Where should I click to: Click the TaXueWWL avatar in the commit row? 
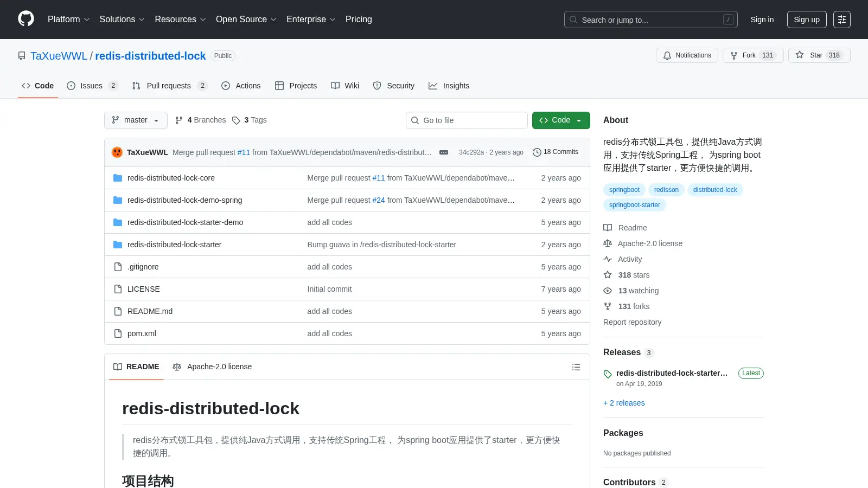pyautogui.click(x=117, y=152)
